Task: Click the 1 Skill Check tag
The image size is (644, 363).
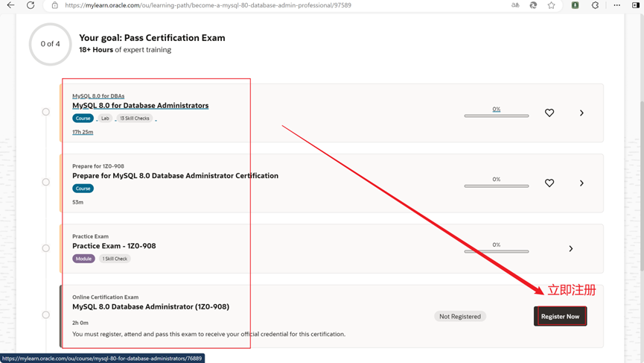Action: coord(115,259)
